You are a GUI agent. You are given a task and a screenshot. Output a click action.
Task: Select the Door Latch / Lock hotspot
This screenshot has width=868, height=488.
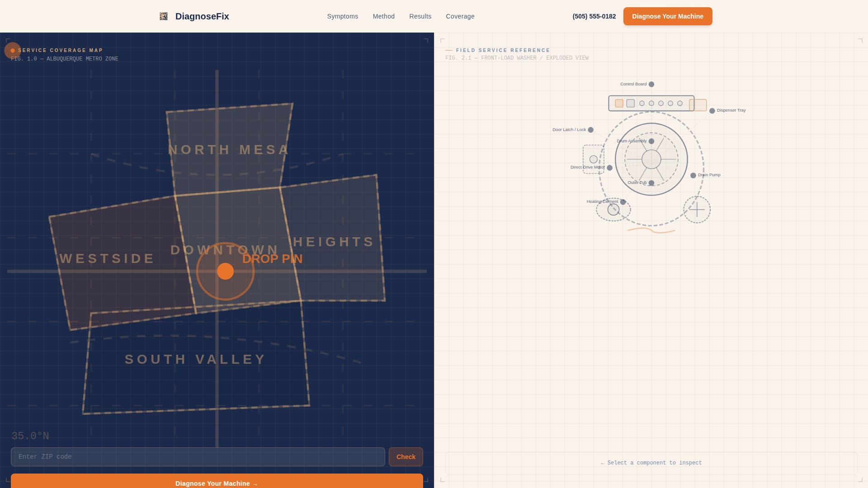[590, 130]
